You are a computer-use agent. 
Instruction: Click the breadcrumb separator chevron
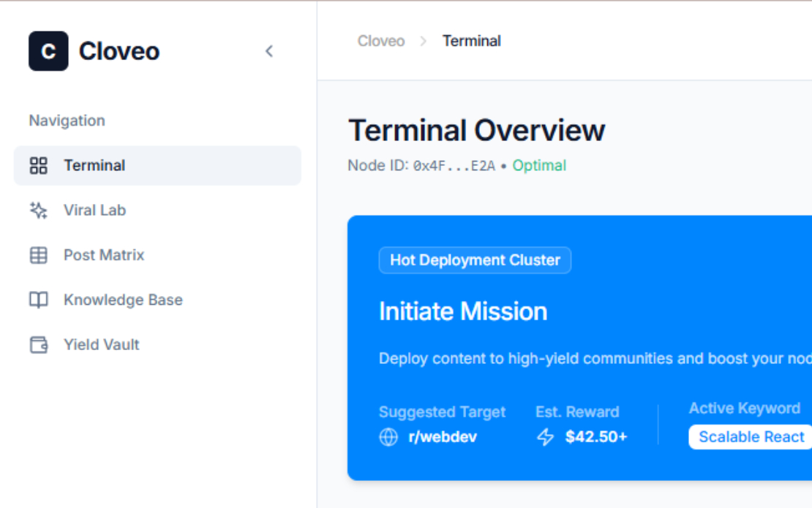click(424, 41)
